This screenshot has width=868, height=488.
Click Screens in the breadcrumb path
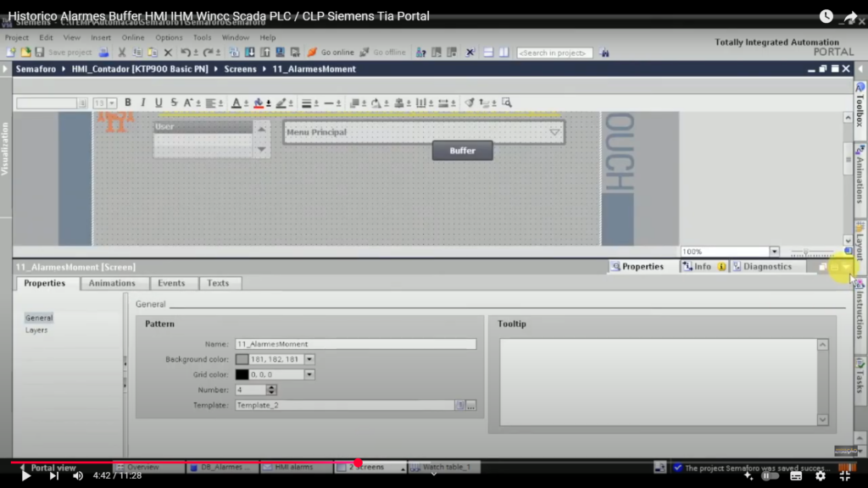(x=240, y=69)
